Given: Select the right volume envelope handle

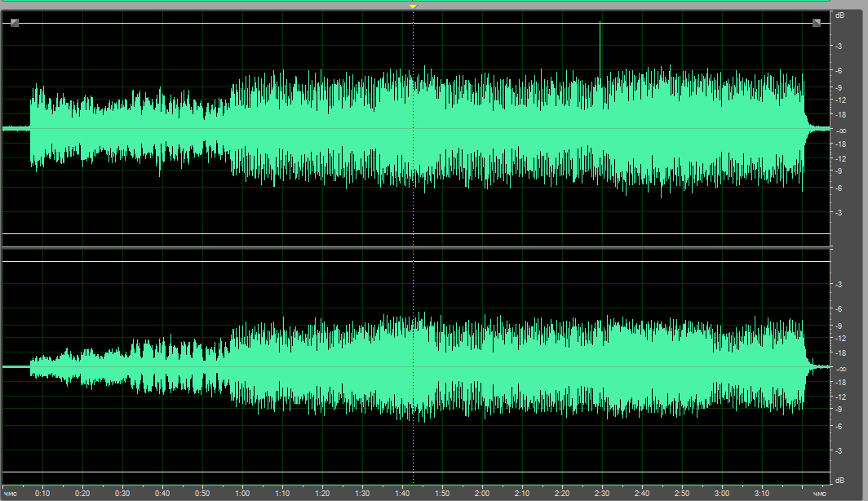Looking at the screenshot, I should pyautogui.click(x=817, y=23).
